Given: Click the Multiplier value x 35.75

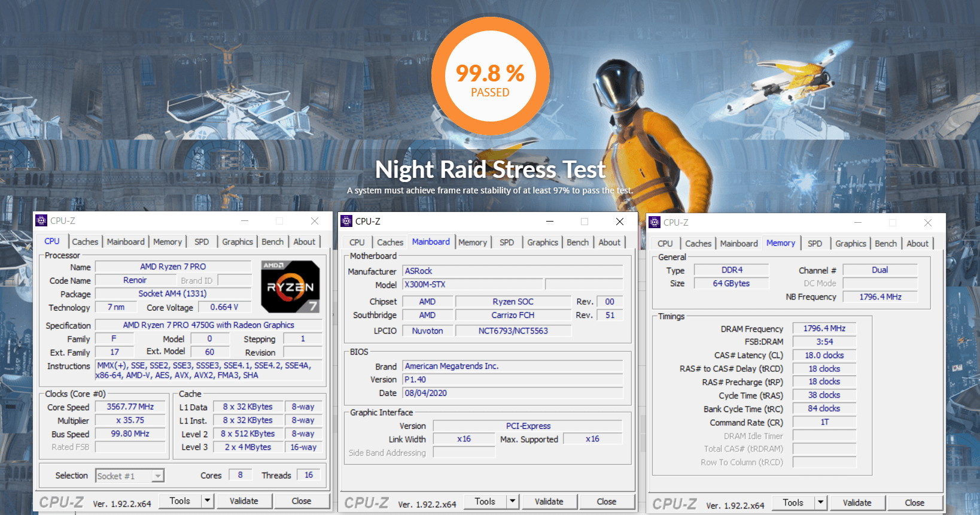Looking at the screenshot, I should 130,420.
